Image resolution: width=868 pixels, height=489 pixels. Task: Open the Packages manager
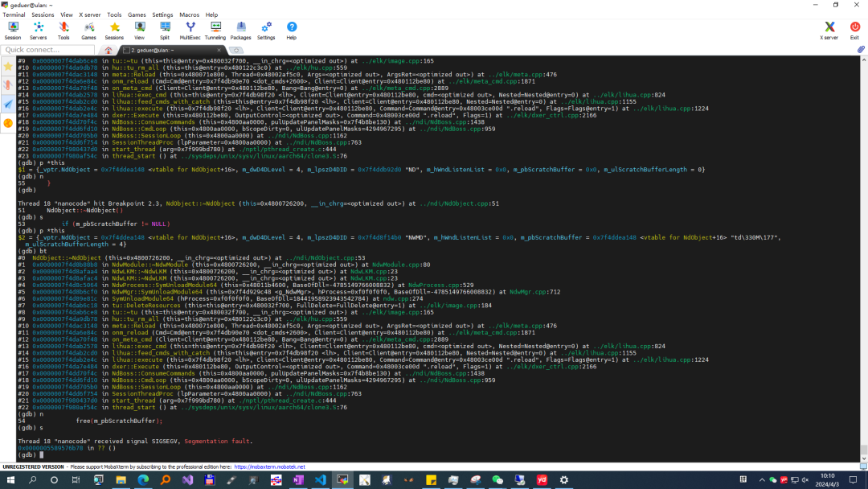coord(241,31)
